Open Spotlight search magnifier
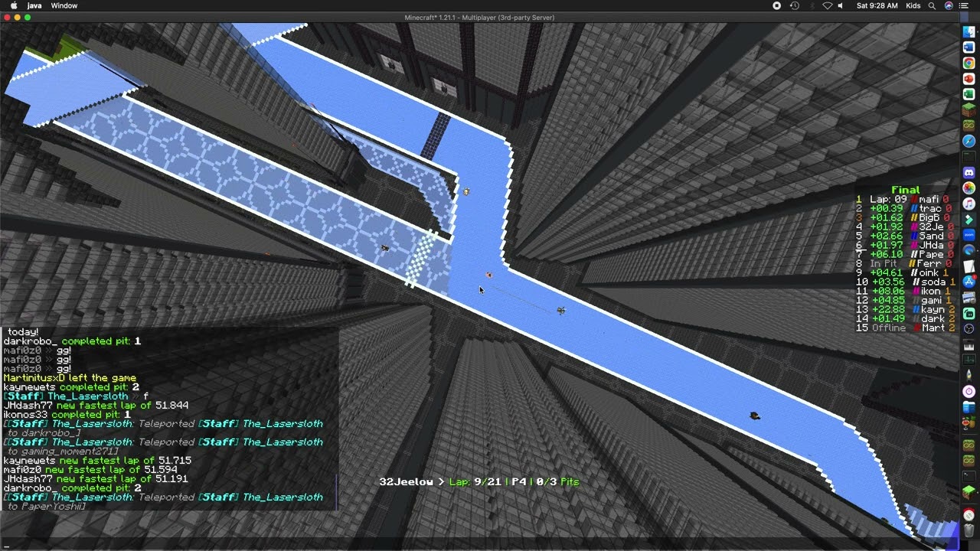The height and width of the screenshot is (551, 980). 932,5
